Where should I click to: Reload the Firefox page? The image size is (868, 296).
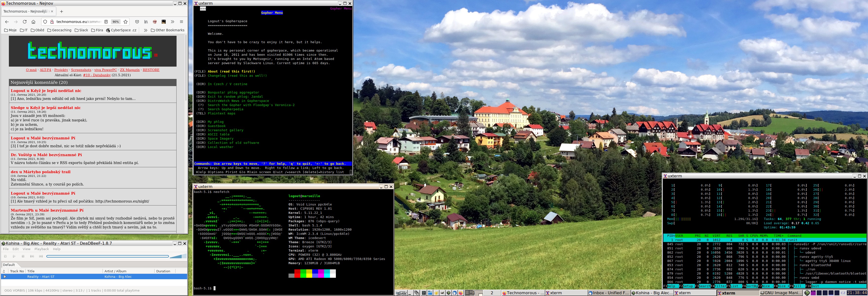[x=25, y=21]
